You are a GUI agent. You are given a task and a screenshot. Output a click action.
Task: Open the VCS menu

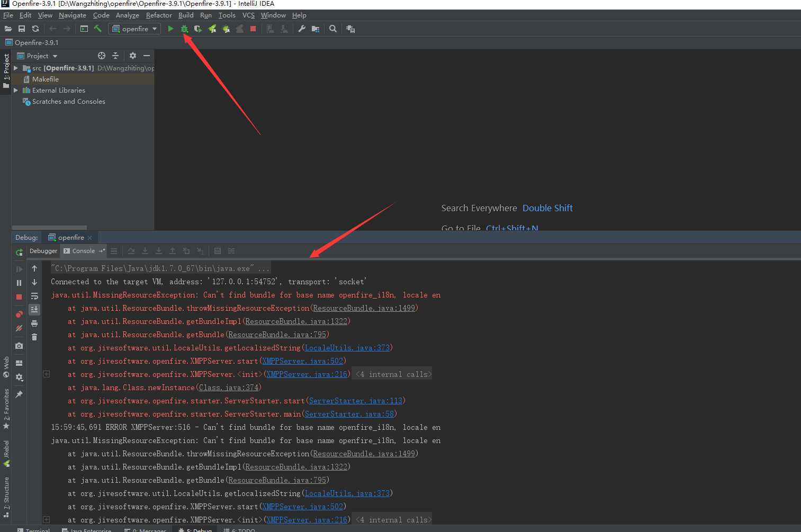[x=248, y=15]
